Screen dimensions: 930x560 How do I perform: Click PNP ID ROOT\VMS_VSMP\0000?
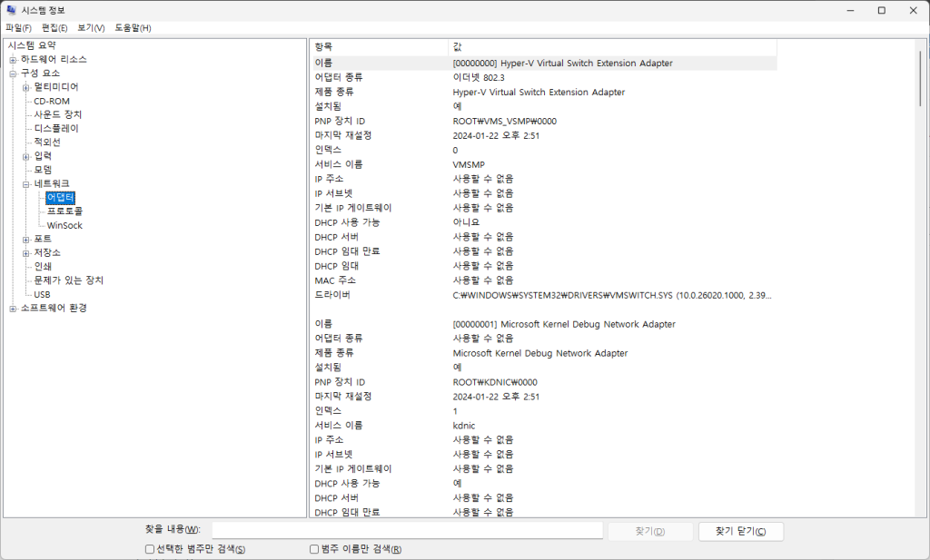pos(505,121)
